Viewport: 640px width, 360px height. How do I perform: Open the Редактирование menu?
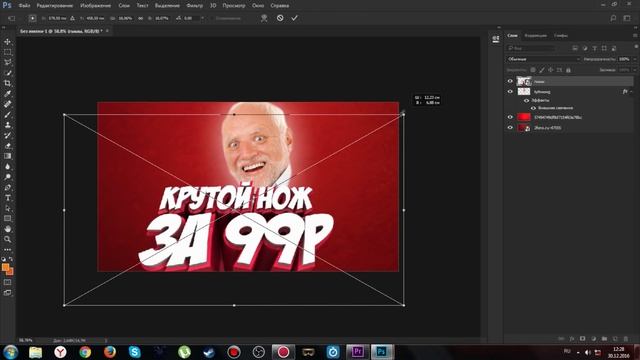[55, 6]
